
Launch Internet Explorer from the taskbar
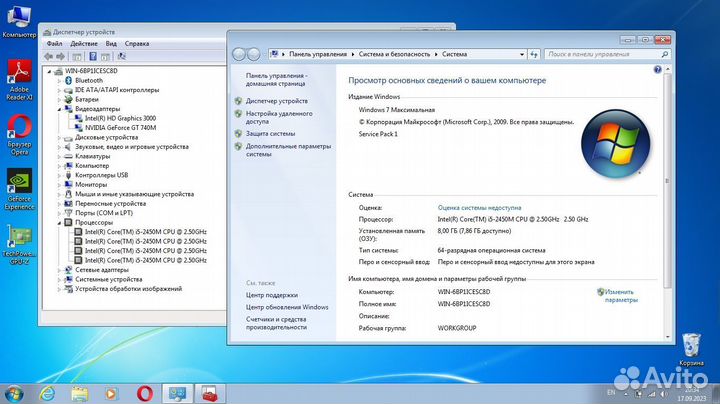(x=47, y=393)
